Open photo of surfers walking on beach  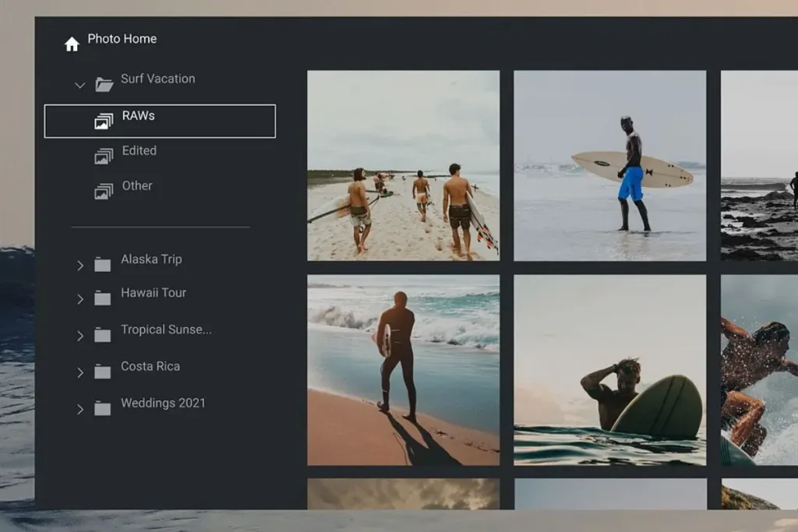pyautogui.click(x=403, y=165)
